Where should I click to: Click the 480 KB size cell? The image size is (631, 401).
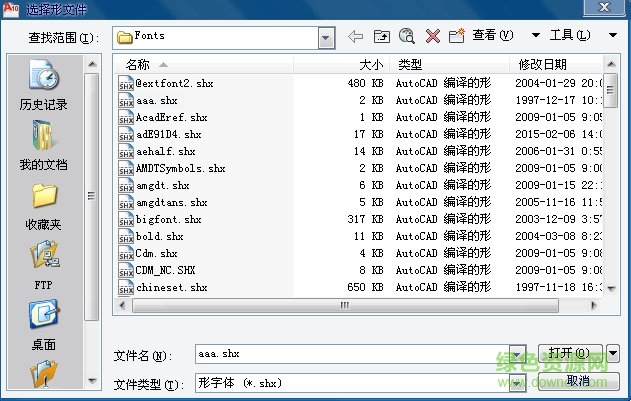click(365, 83)
